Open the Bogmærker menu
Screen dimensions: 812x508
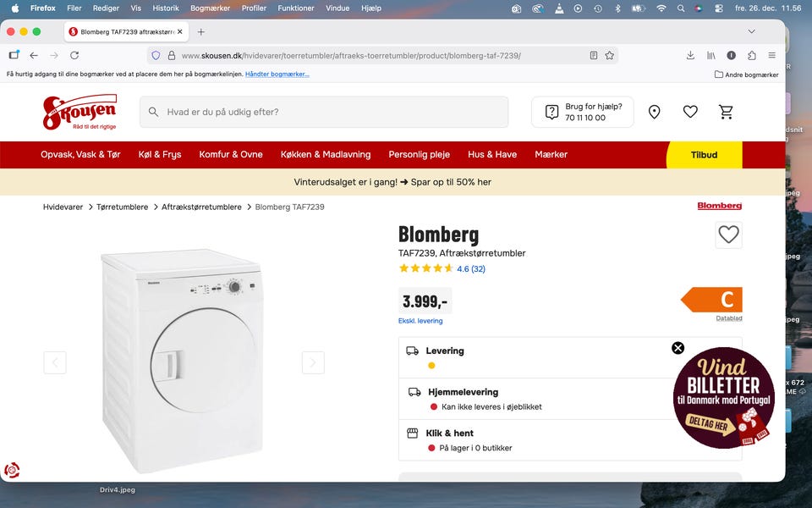coord(211,8)
